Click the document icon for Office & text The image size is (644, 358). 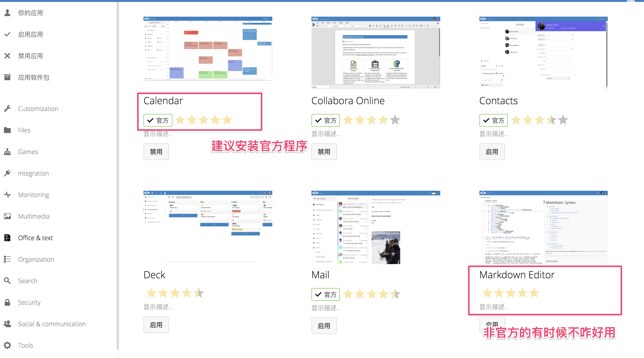(x=7, y=238)
